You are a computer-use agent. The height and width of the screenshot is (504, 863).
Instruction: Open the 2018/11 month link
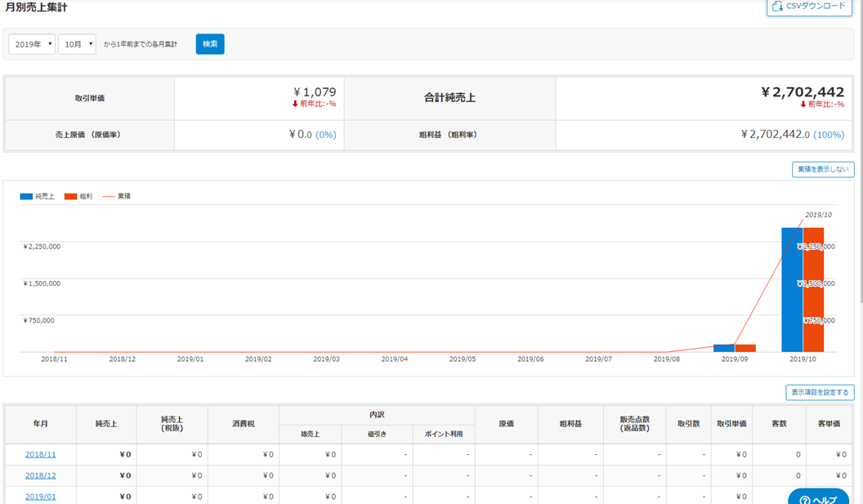41,454
